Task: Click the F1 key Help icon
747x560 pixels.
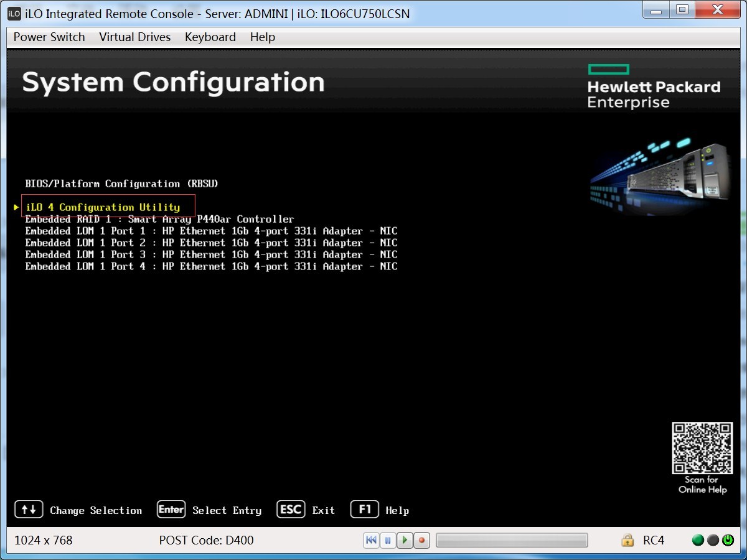Action: [365, 510]
